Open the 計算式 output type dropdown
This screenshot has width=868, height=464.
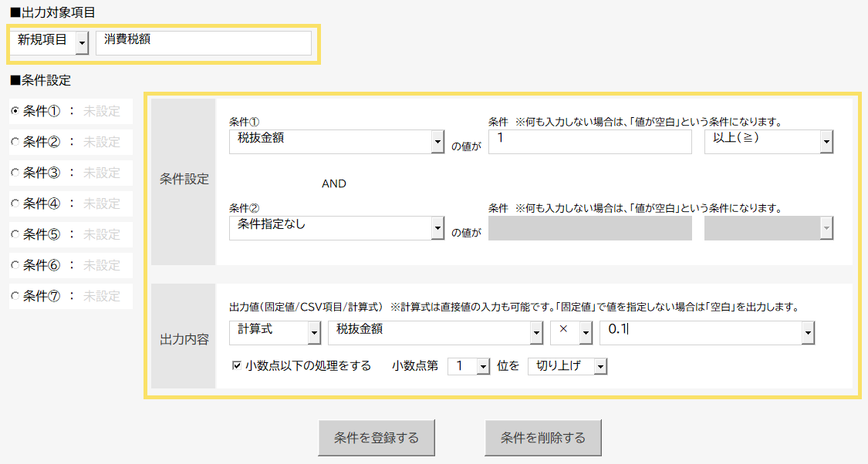pyautogui.click(x=314, y=333)
